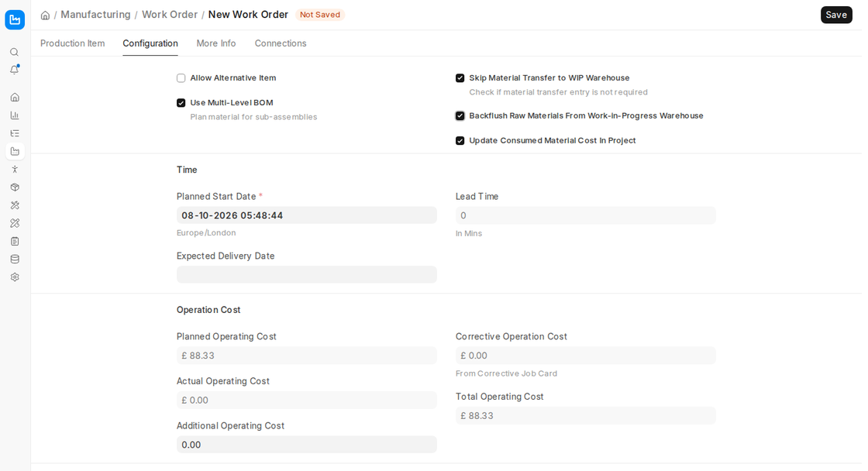Click the Planned Operating Cost value £ 88.33
The image size is (868, 471).
(x=307, y=356)
